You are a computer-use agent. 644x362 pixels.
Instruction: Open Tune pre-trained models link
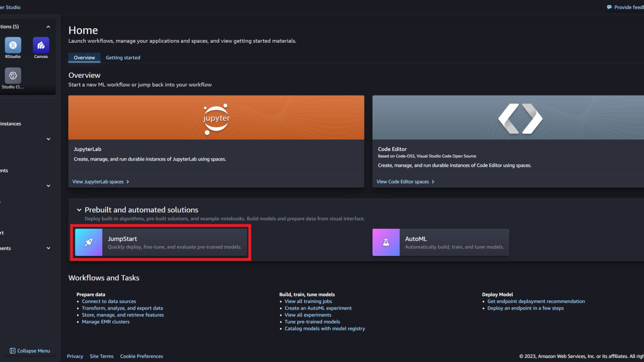pyautogui.click(x=312, y=322)
